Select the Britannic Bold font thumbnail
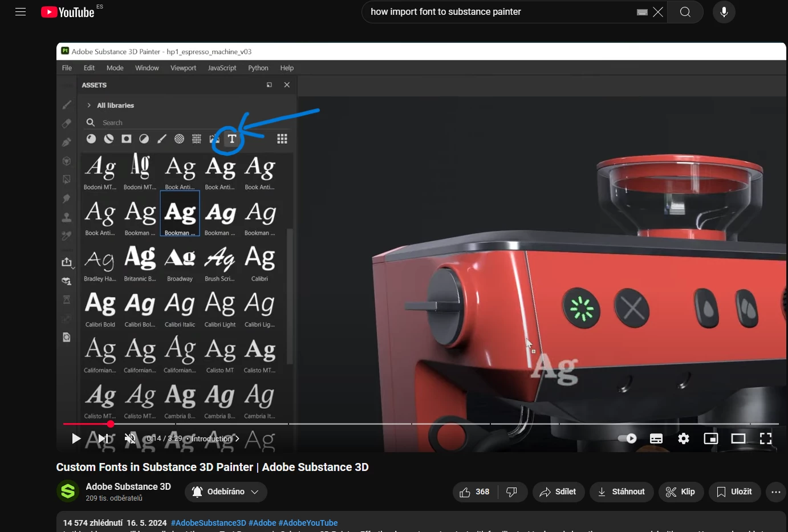788x532 pixels. point(140,262)
